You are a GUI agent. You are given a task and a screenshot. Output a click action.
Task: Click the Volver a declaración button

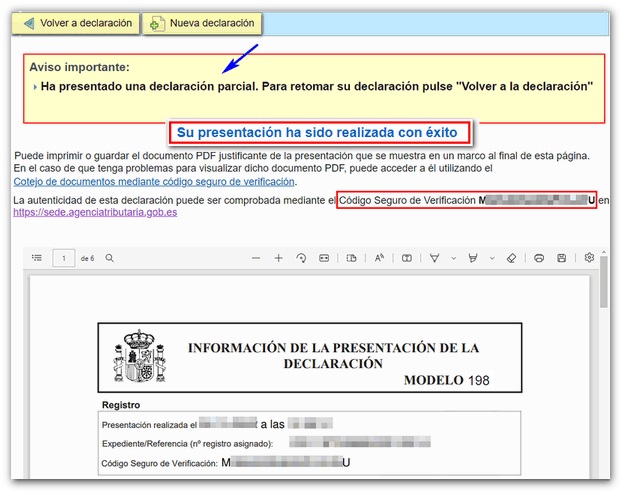coord(76,23)
